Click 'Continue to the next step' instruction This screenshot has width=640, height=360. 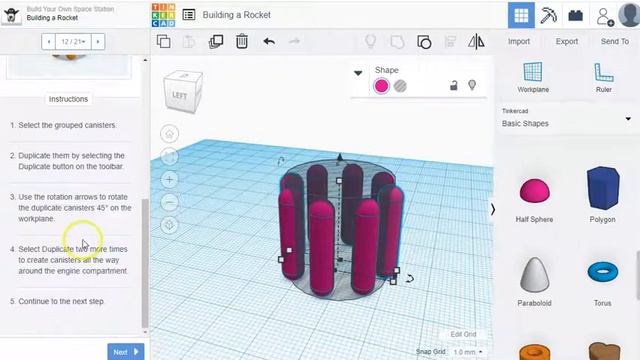click(61, 301)
